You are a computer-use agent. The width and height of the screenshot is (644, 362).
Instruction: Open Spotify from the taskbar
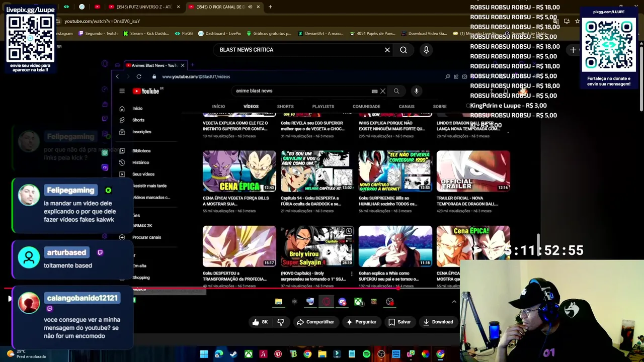[x=366, y=354]
